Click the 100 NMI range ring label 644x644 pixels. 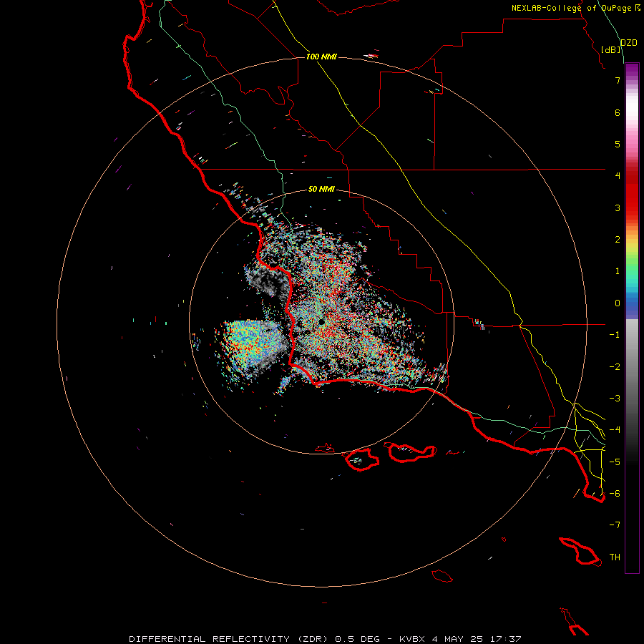[321, 57]
